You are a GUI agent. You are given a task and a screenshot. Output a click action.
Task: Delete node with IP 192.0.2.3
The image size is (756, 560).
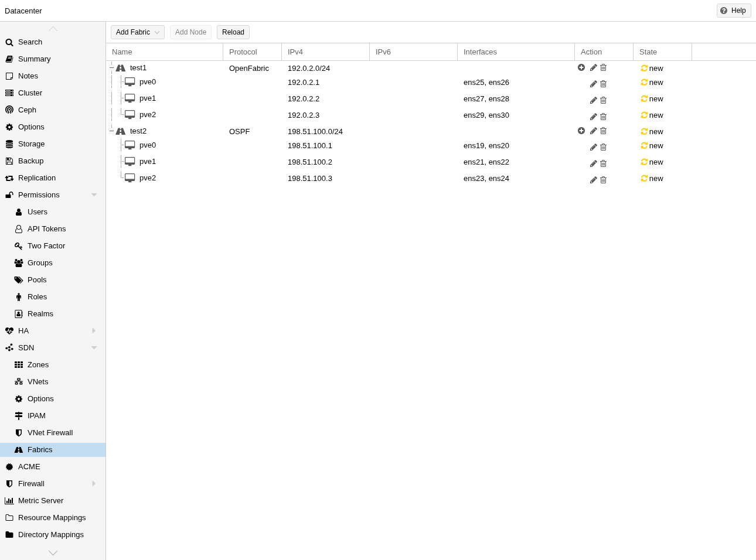[604, 117]
